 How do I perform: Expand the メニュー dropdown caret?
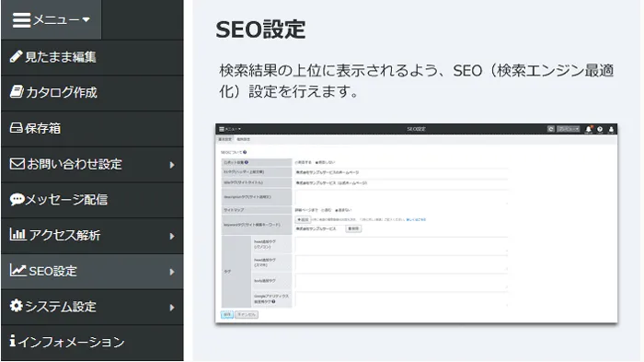(86, 19)
